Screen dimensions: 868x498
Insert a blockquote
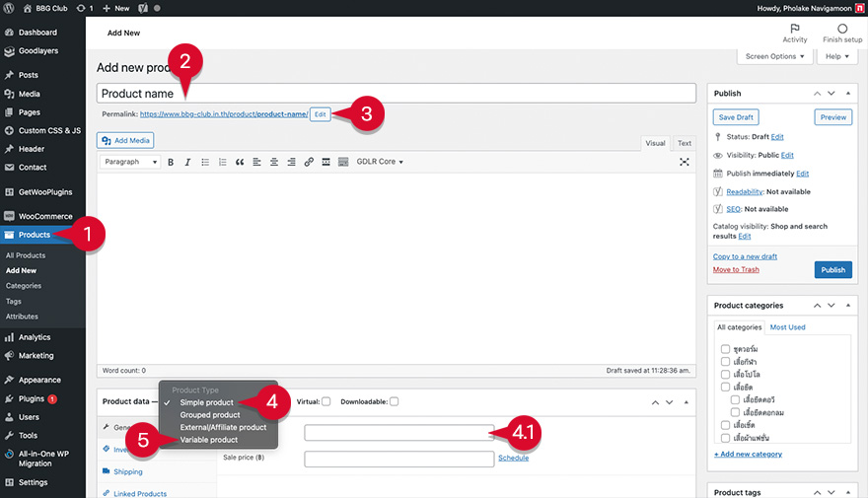[239, 162]
